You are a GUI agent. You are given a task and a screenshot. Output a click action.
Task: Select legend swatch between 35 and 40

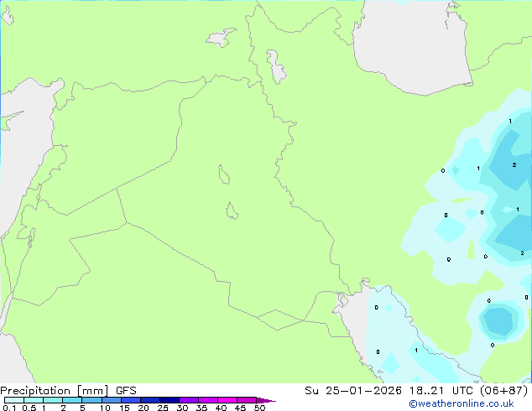click(208, 400)
